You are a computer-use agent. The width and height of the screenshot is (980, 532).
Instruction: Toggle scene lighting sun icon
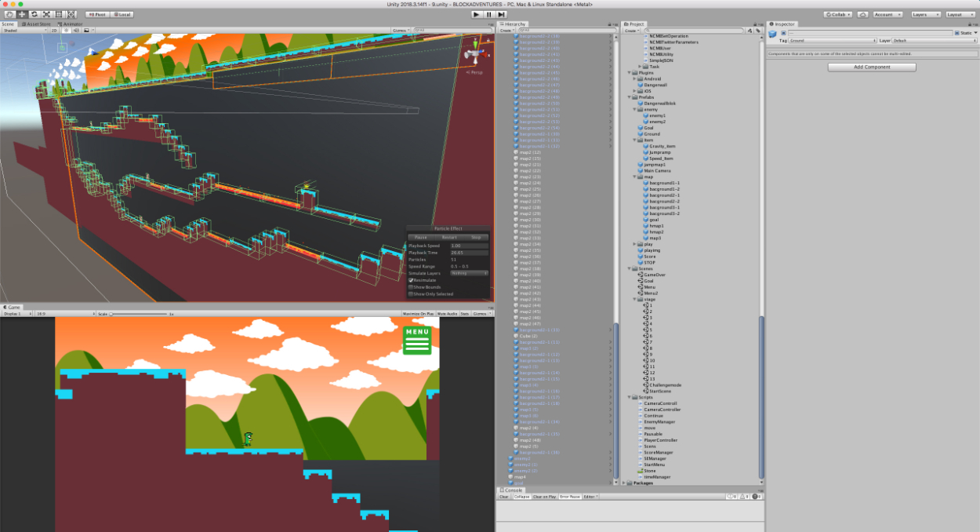pyautogui.click(x=65, y=31)
